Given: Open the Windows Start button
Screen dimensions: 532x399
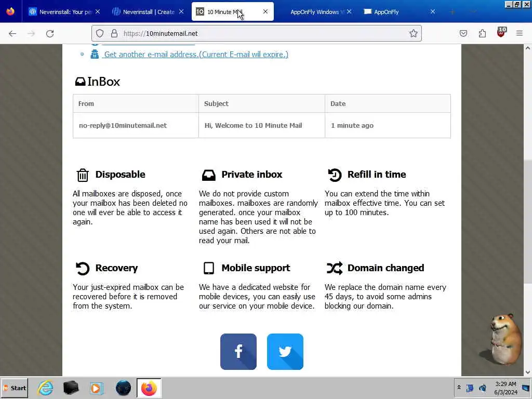Looking at the screenshot, I should click(15, 388).
